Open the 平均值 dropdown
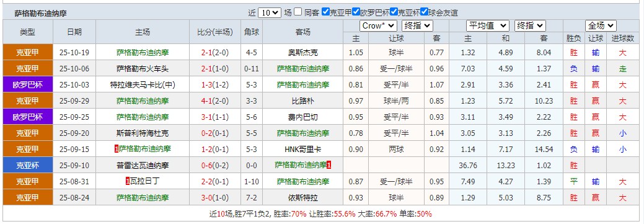Image resolution: width=644 pixels, height=224 pixels. click(x=488, y=26)
